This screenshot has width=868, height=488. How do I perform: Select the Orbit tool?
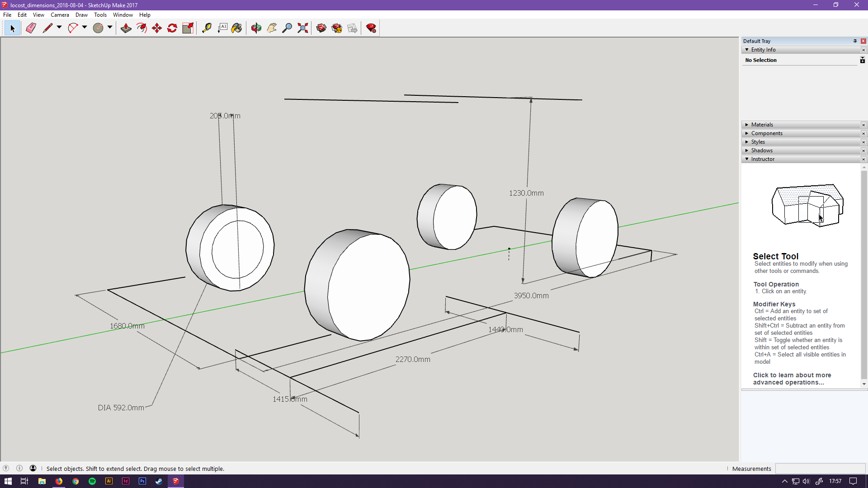[256, 28]
